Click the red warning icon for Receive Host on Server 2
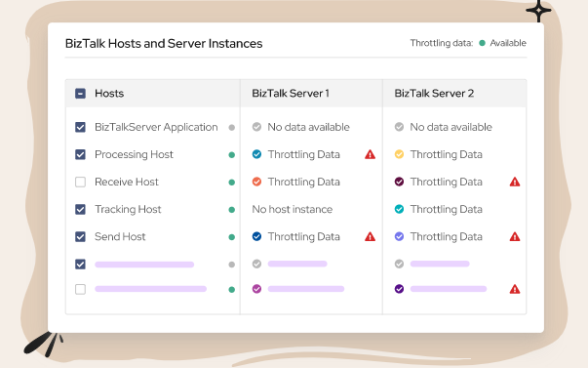This screenshot has width=588, height=368. (515, 182)
